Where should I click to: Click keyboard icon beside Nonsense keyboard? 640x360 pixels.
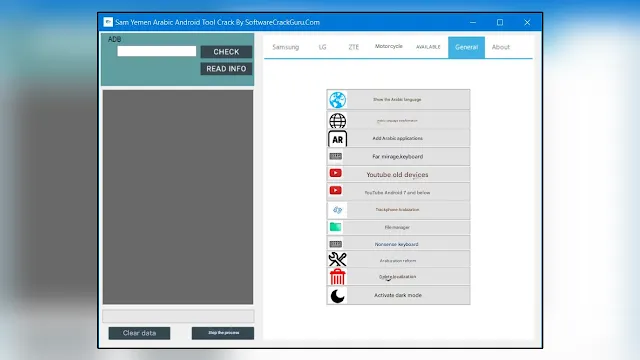click(x=336, y=244)
